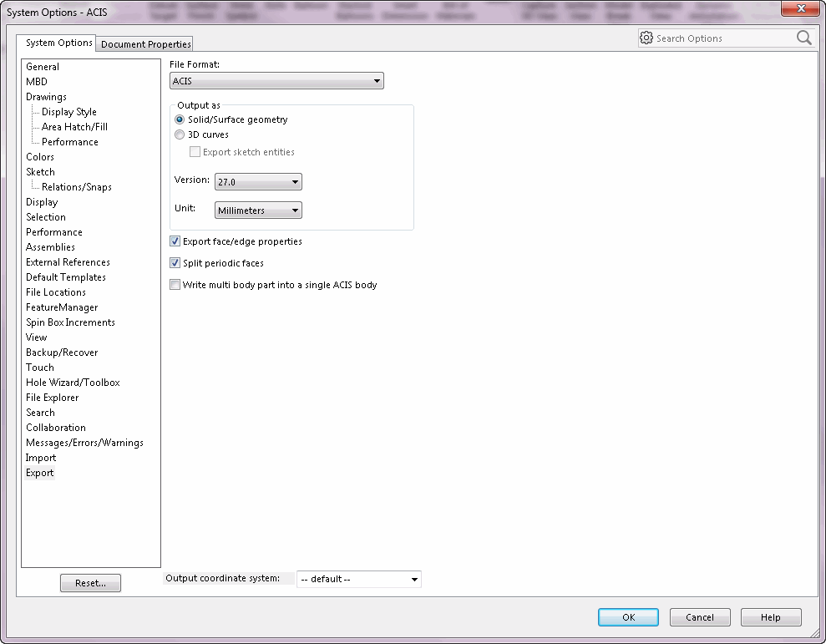Enable Write multi body part into single ACIS body
The height and width of the screenshot is (644, 826).
click(175, 285)
